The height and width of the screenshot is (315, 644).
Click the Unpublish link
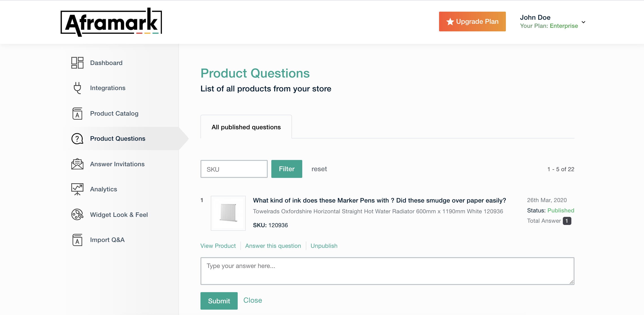324,246
